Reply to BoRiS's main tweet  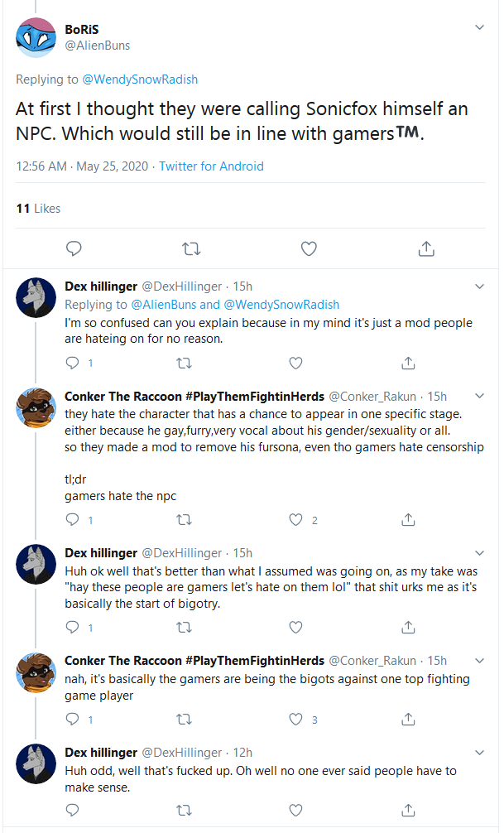74,248
